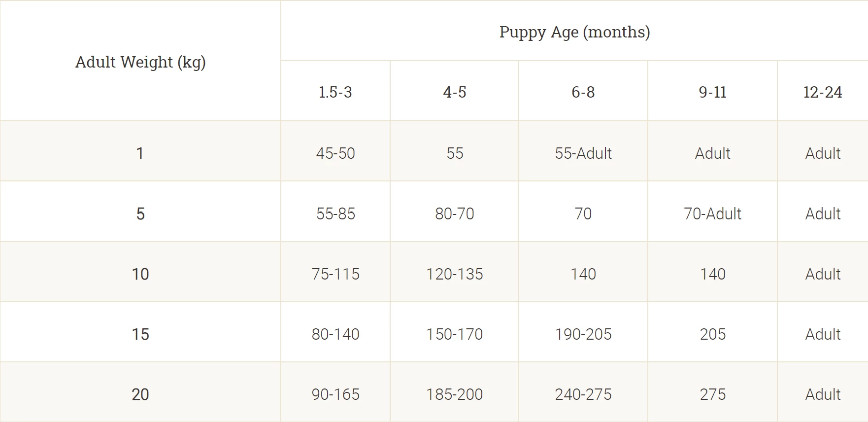
Task: Select the "80-70" cell
Action: coord(454,214)
